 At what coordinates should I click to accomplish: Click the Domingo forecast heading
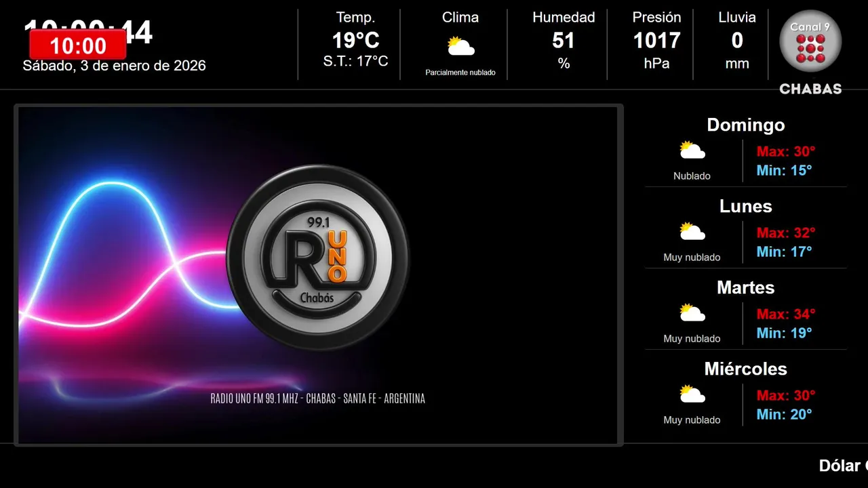coord(746,125)
